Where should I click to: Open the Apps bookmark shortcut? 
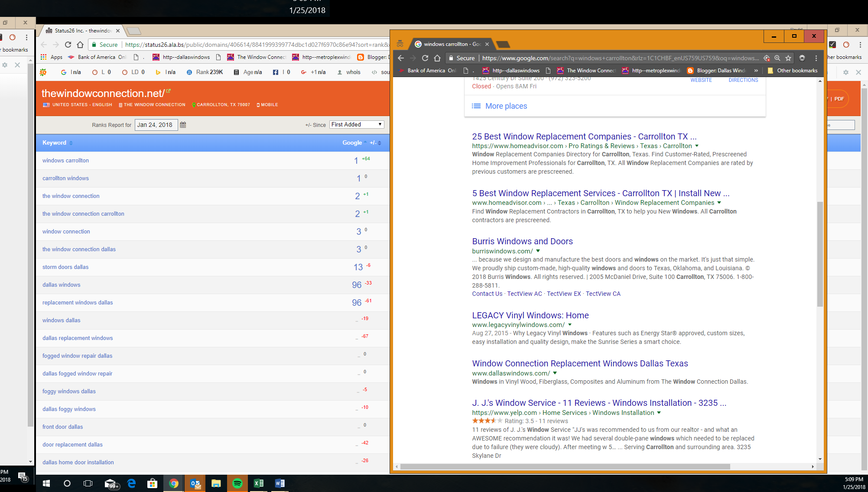(x=52, y=57)
